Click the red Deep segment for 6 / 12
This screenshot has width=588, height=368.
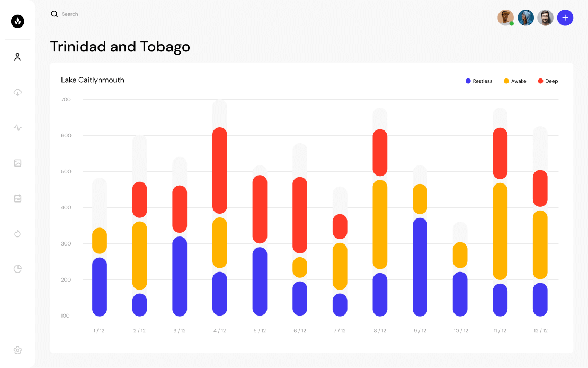tap(300, 215)
